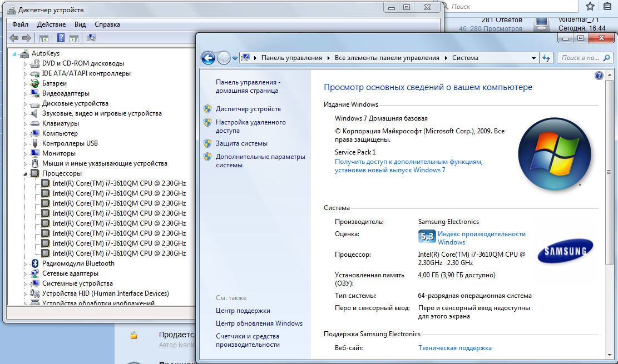Click the shield icon next to Защита системы

coord(207,143)
